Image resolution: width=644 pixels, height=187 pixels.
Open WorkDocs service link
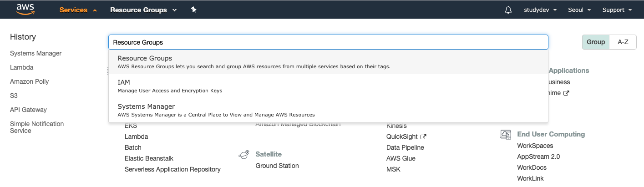[532, 167]
